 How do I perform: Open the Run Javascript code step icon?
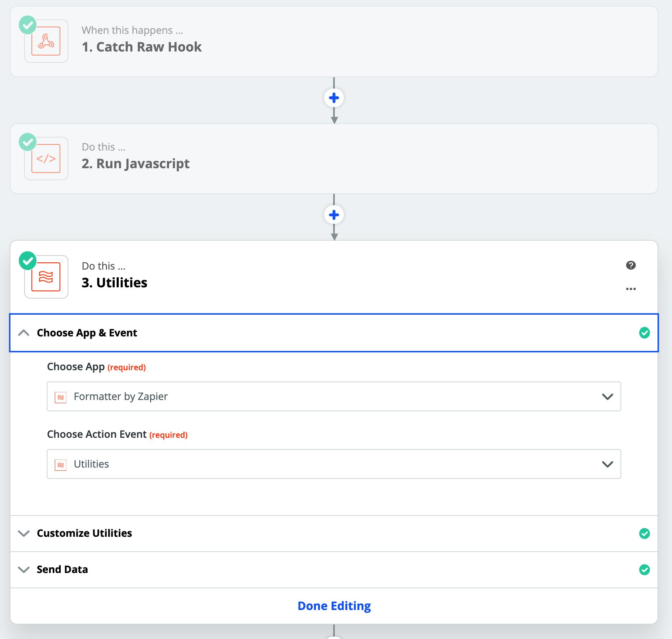pos(46,159)
